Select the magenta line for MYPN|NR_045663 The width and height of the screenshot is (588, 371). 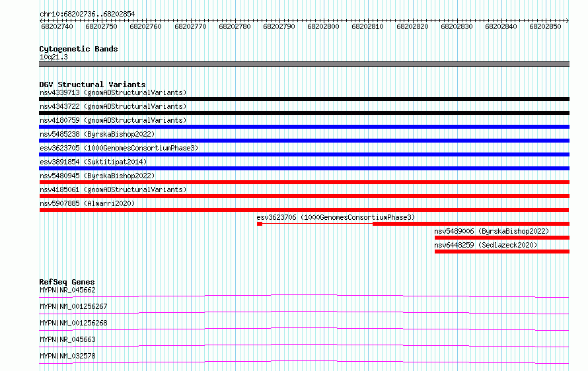coord(304,345)
